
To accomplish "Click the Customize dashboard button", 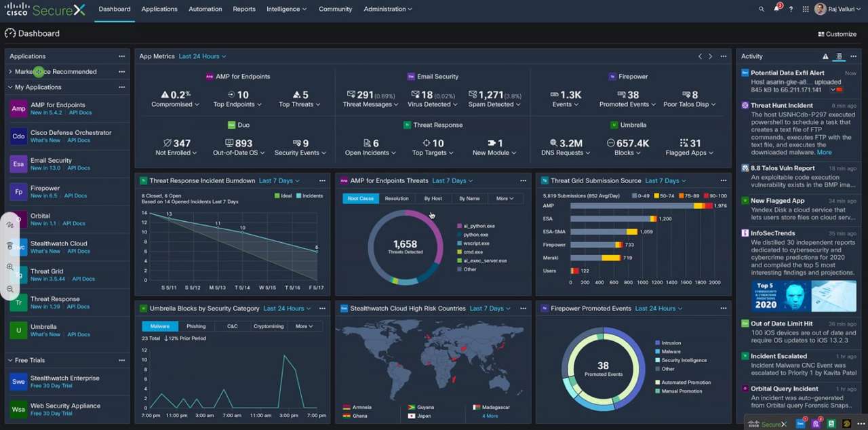I will click(837, 34).
